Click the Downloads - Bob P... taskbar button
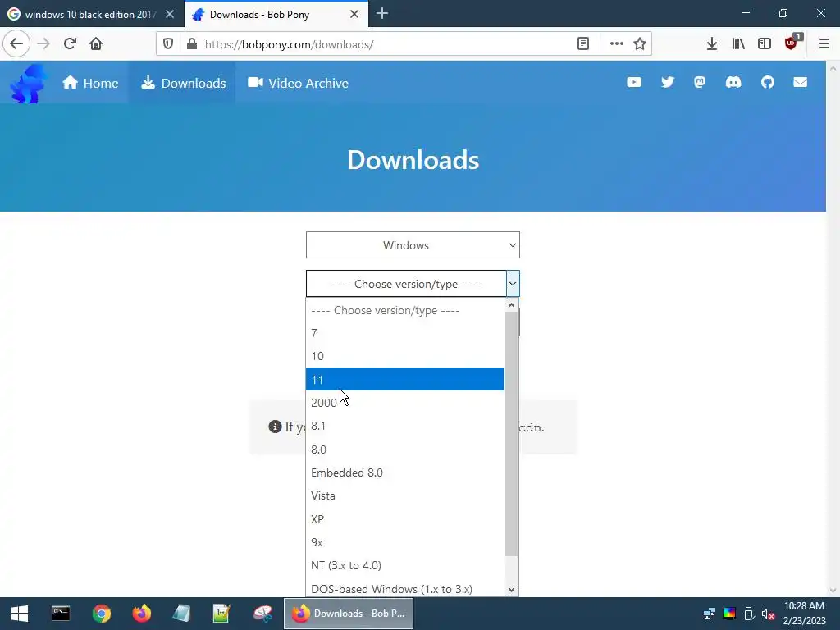 [349, 614]
